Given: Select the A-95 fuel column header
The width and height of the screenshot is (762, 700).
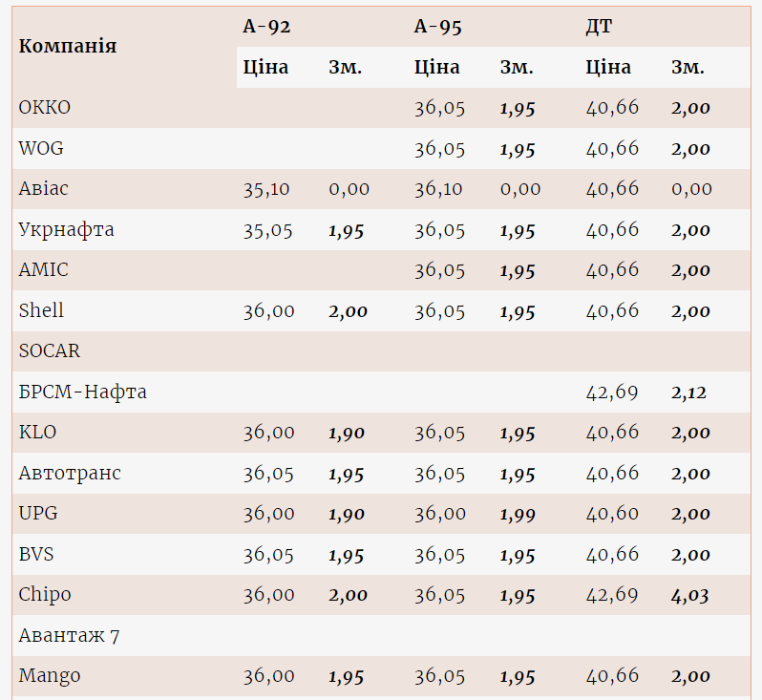Looking at the screenshot, I should (438, 27).
